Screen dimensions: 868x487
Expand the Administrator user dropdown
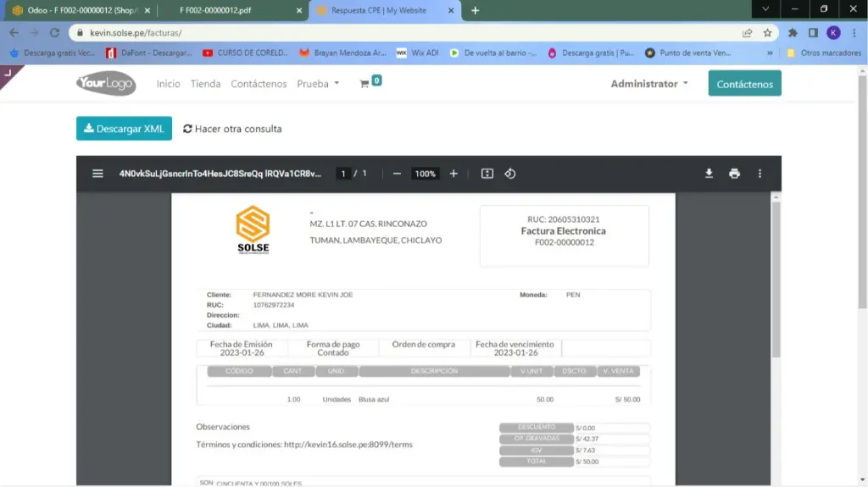(x=649, y=84)
